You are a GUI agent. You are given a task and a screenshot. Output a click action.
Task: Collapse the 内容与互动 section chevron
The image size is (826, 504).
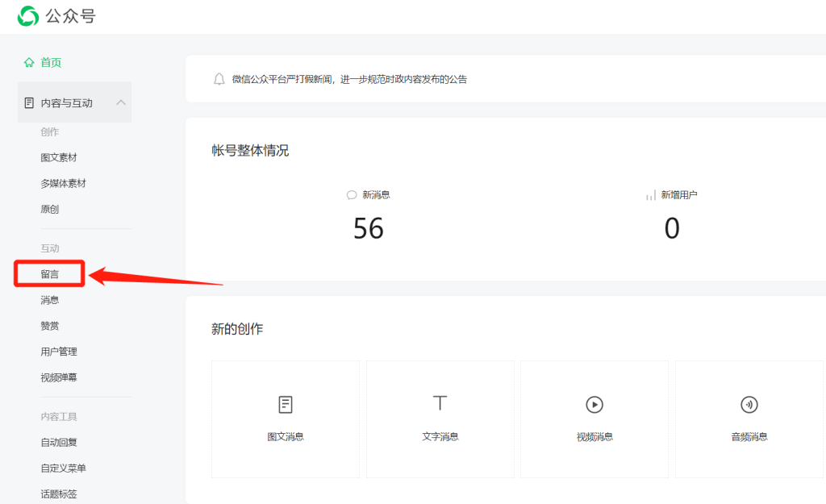coord(121,102)
